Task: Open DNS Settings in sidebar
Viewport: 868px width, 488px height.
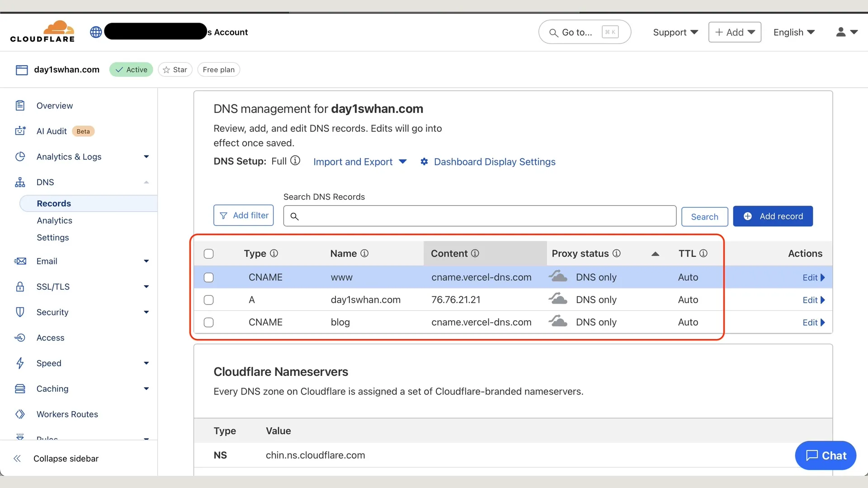Action: 53,238
